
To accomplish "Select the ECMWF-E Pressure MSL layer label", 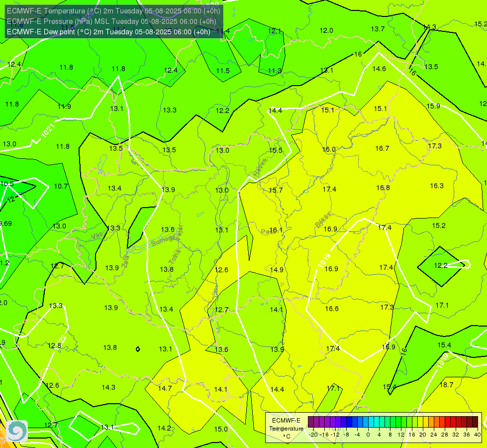I will tap(111, 21).
